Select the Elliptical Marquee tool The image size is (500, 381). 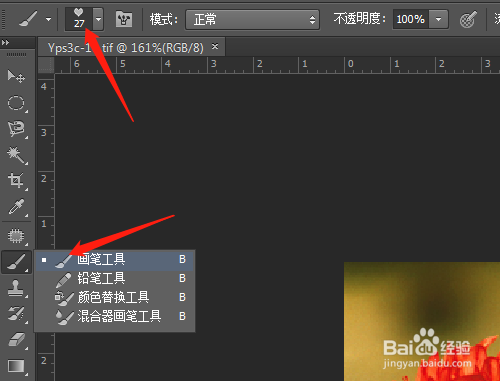(x=16, y=103)
